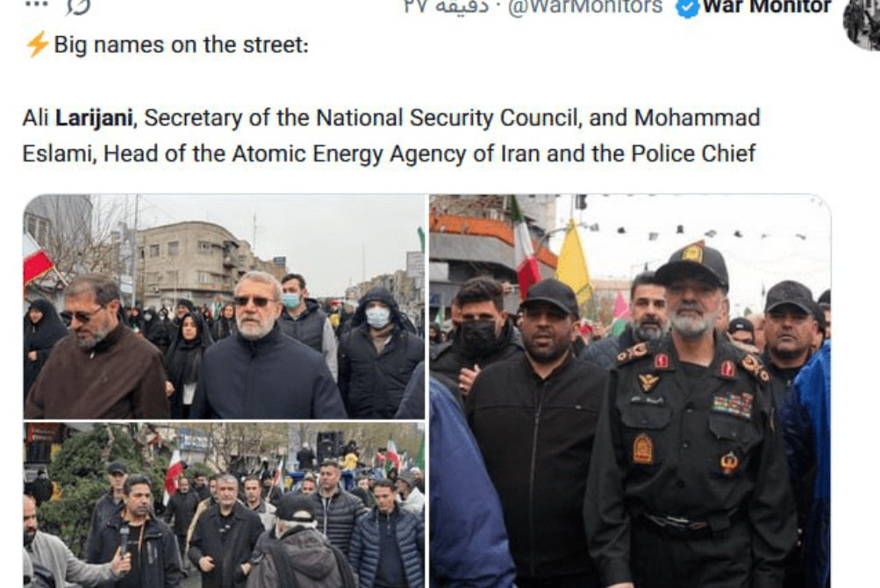This screenshot has width=880, height=588.
Task: Open the crowd photo with microphone reporter
Action: [224, 506]
